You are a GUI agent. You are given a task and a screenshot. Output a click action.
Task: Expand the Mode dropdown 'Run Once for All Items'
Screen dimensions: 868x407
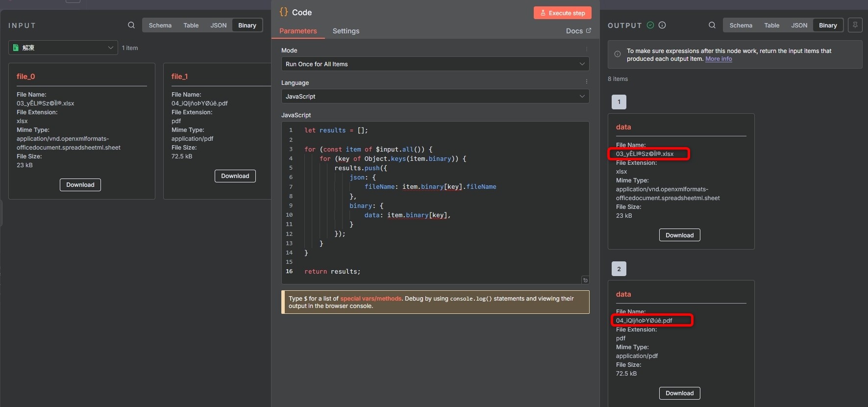435,64
